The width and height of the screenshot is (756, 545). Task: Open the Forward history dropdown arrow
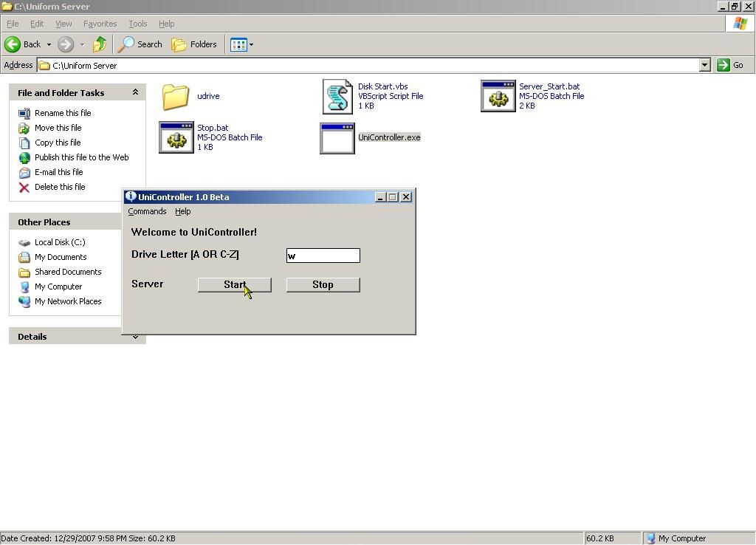(x=83, y=45)
